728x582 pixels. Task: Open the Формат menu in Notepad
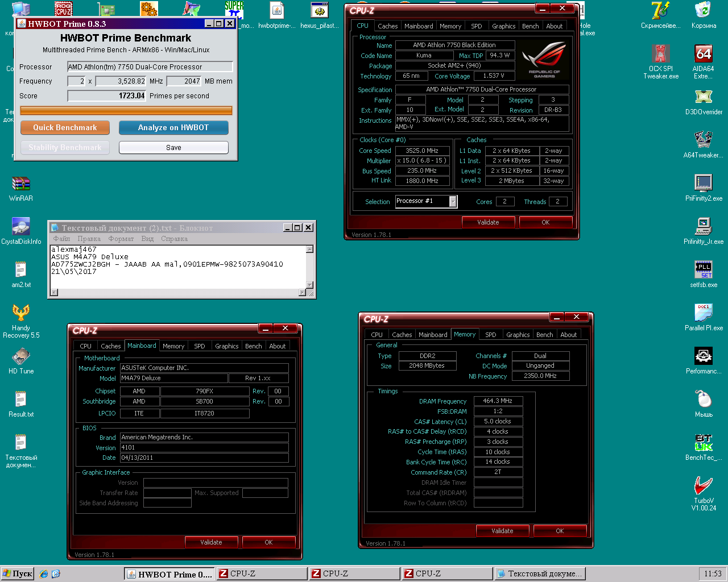click(121, 239)
